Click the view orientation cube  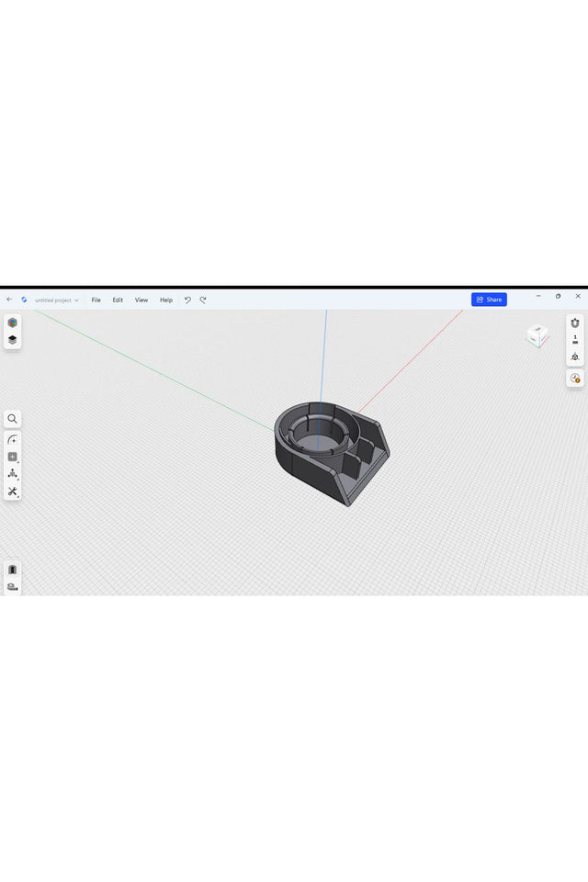pos(537,336)
